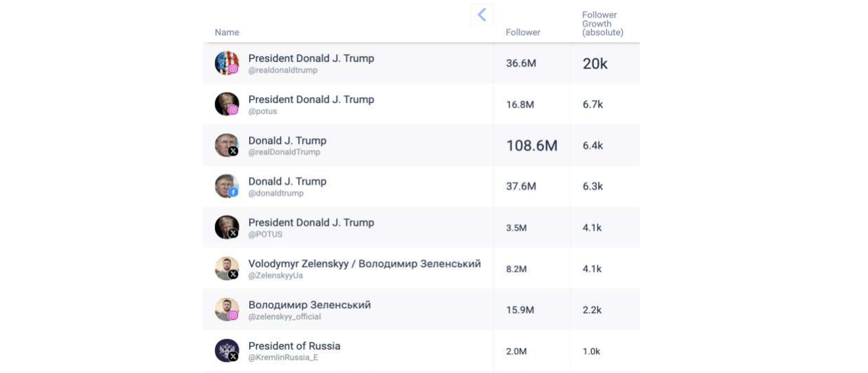This screenshot has height=373, width=868.
Task: Sort by the Follower column header
Action: pyautogui.click(x=522, y=33)
